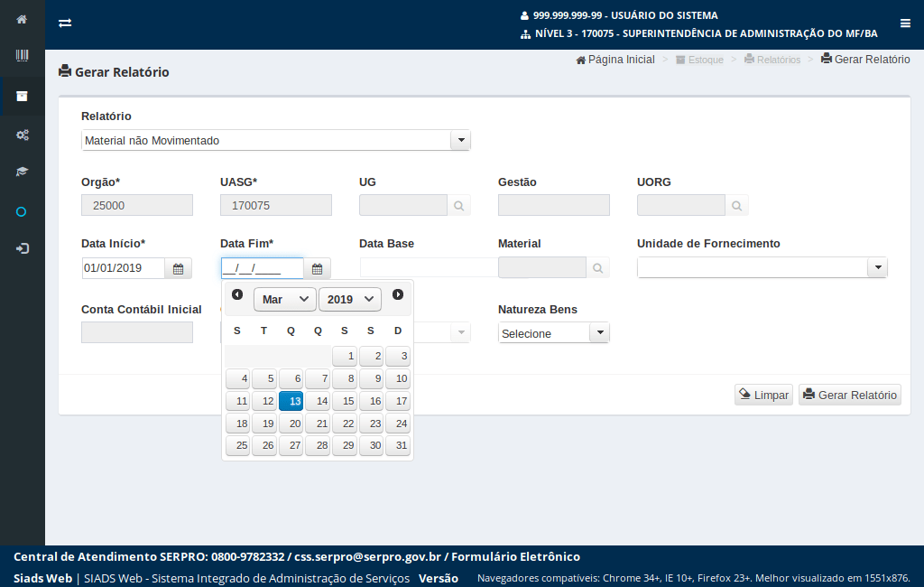Click the Material input field
The width and height of the screenshot is (924, 587).
542,268
